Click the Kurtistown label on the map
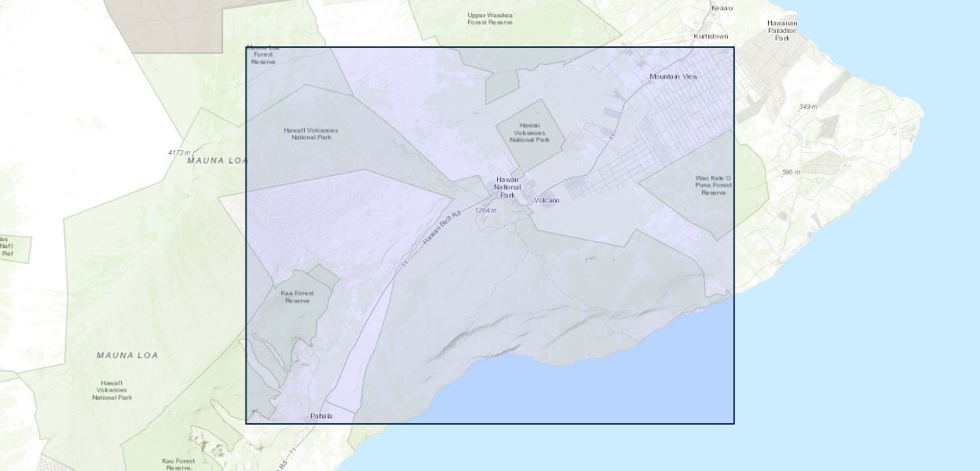This screenshot has width=980, height=471. pyautogui.click(x=711, y=37)
